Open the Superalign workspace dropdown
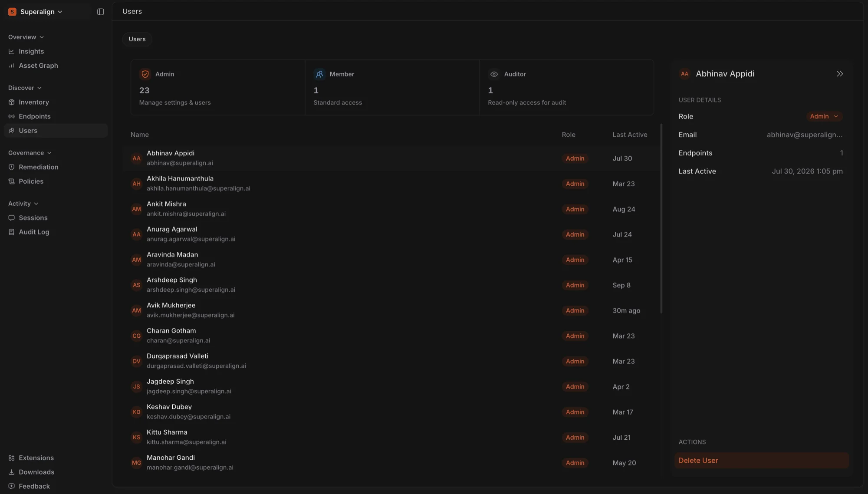This screenshot has width=868, height=494. pos(35,12)
